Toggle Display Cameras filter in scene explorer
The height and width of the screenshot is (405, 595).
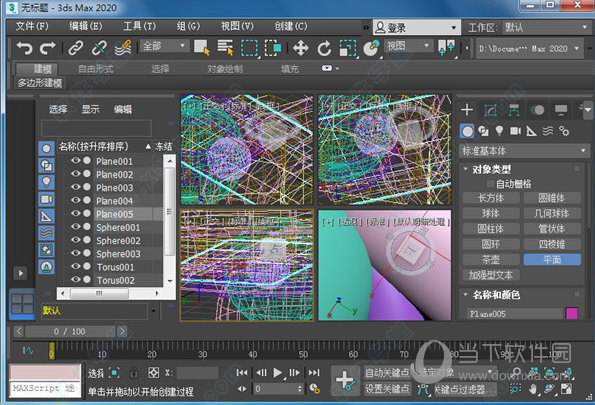(46, 199)
